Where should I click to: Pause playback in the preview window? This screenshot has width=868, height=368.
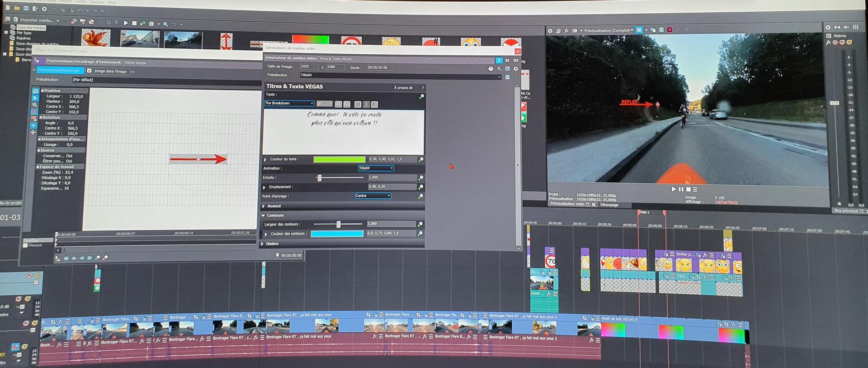[x=681, y=189]
